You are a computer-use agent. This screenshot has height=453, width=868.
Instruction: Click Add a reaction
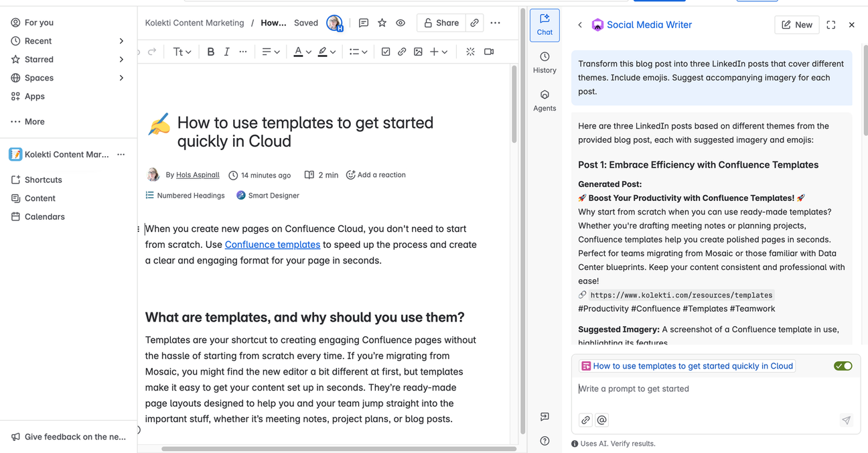(376, 175)
